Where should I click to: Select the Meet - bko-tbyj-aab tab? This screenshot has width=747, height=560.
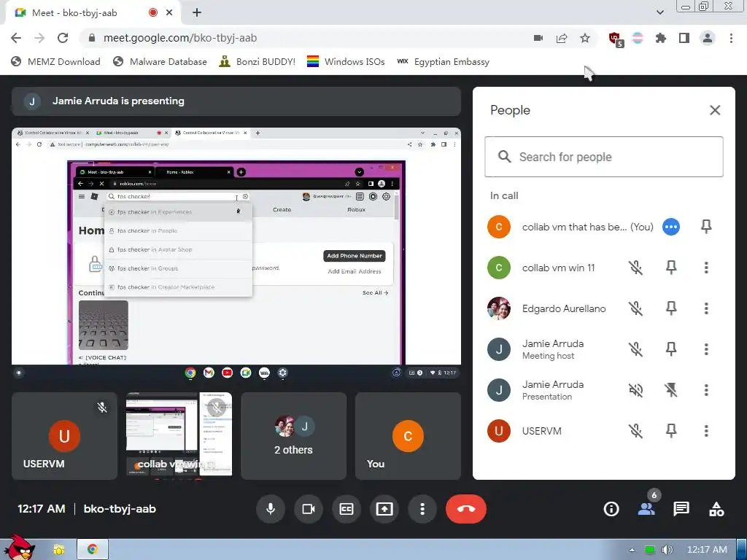(x=94, y=13)
